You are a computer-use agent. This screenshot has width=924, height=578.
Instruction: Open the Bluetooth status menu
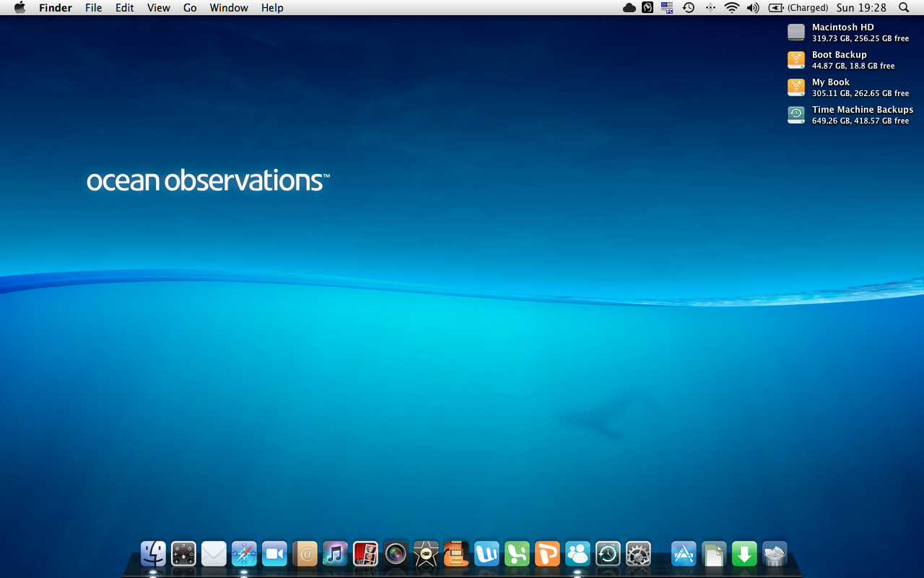710,8
